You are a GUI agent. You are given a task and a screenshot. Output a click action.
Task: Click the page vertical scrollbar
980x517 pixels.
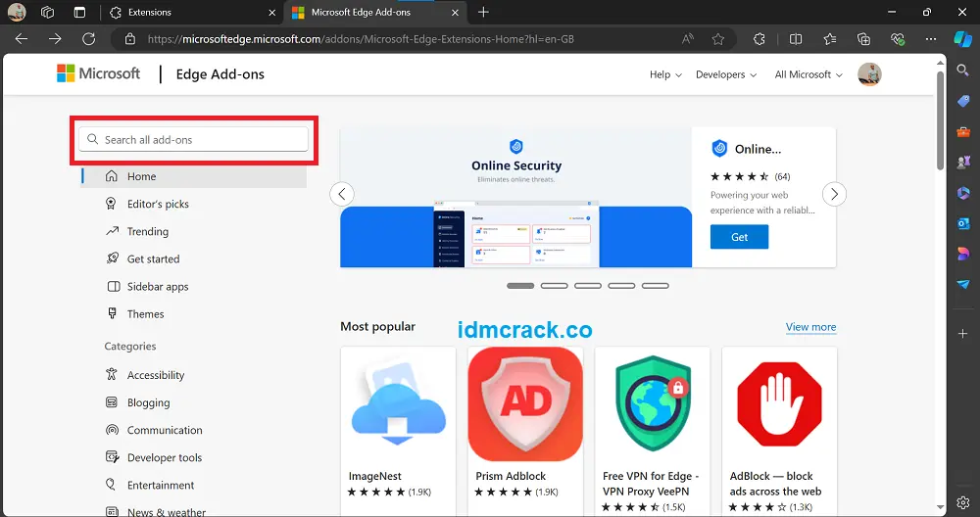point(940,118)
